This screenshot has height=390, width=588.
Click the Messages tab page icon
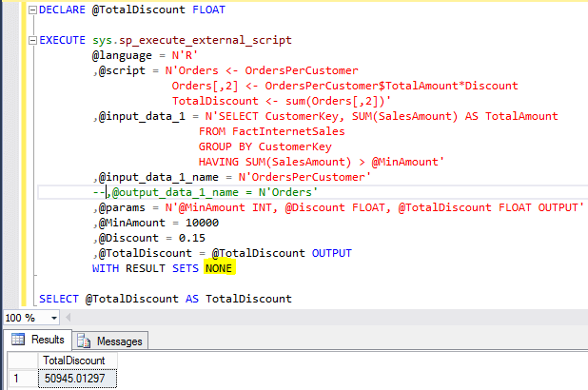84,341
